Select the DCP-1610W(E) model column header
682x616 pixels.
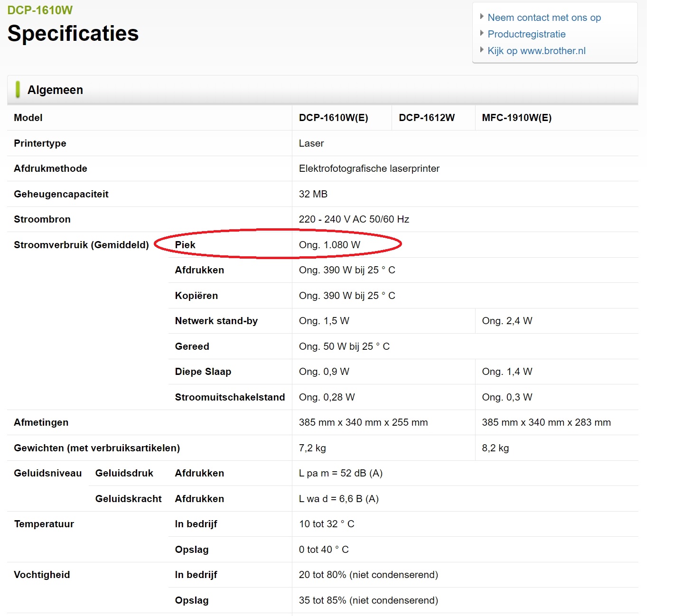[333, 118]
